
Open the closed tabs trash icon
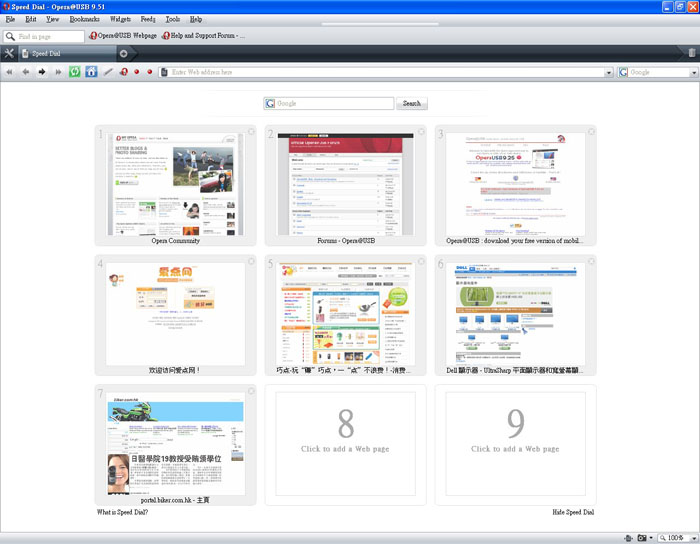[x=691, y=53]
